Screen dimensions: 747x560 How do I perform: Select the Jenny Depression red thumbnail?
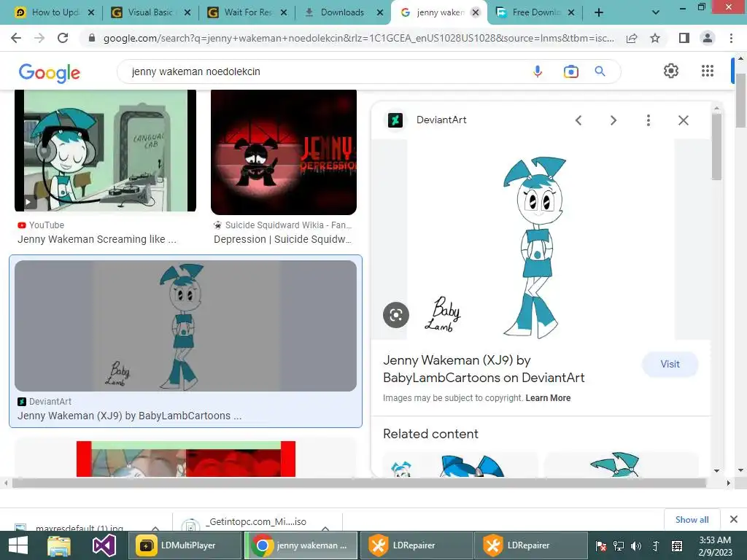(284, 152)
